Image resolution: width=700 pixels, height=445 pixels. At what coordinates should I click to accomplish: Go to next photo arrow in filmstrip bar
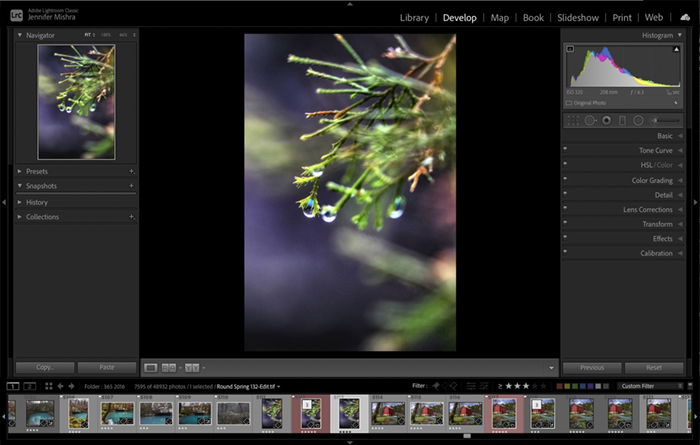71,386
